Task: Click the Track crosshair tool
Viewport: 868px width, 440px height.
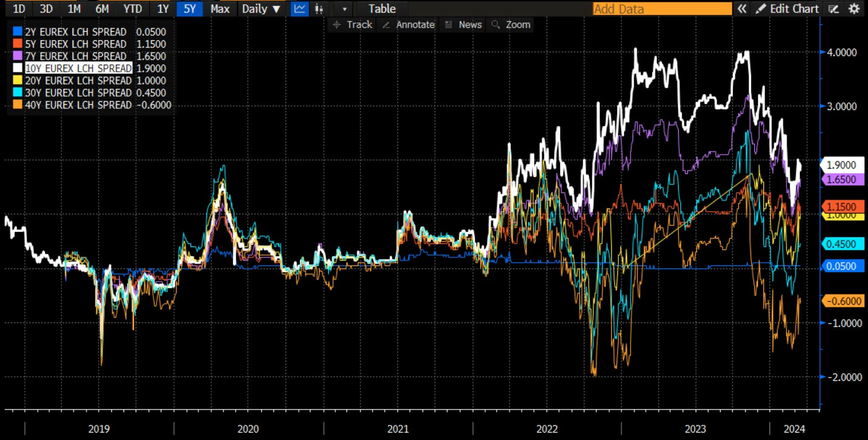Action: click(352, 24)
